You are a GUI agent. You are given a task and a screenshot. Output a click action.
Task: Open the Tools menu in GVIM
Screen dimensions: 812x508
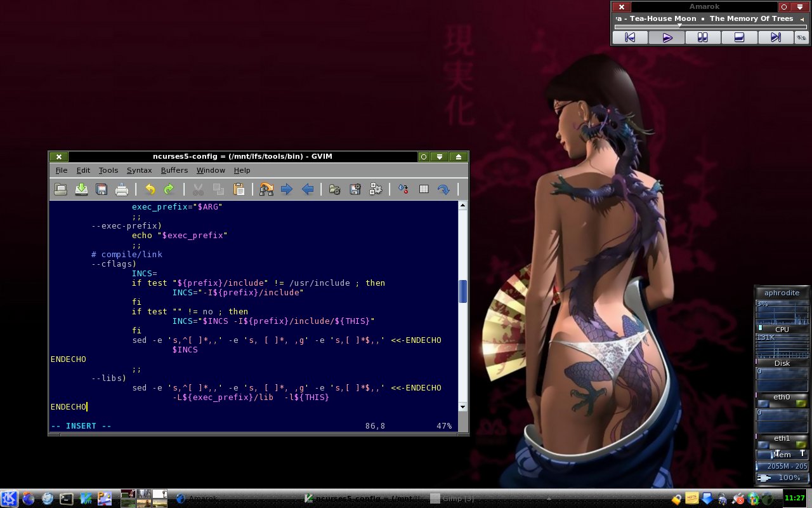pyautogui.click(x=108, y=170)
